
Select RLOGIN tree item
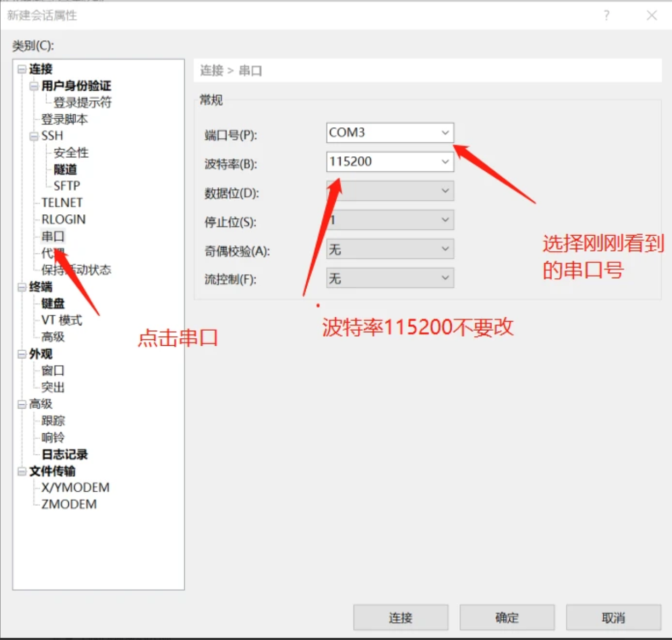[63, 220]
